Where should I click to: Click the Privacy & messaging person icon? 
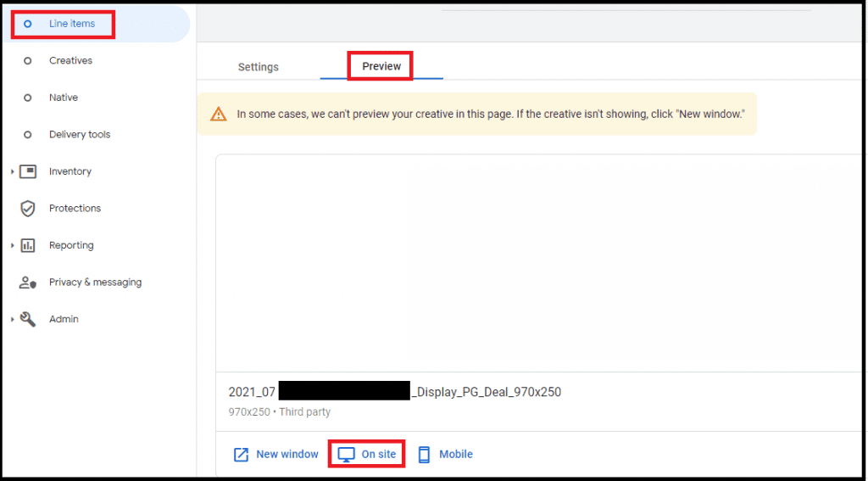coord(28,282)
